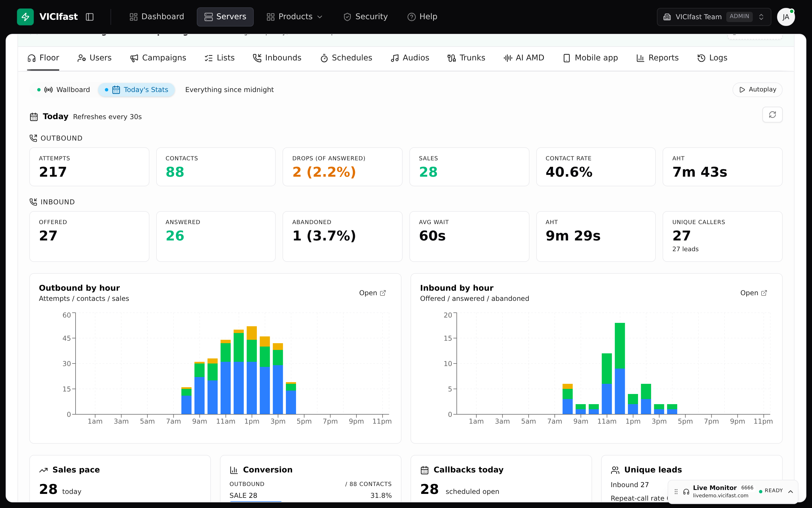Screen dimensions: 812x508
Task: Click the Sales pace trend icon
Action: tap(43, 470)
